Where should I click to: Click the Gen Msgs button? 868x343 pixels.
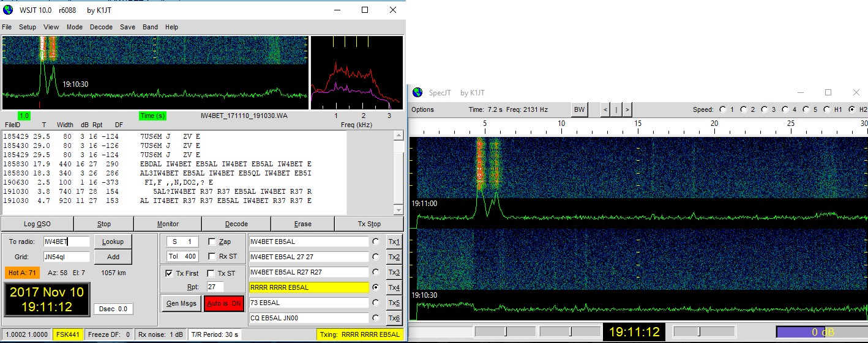click(x=181, y=303)
